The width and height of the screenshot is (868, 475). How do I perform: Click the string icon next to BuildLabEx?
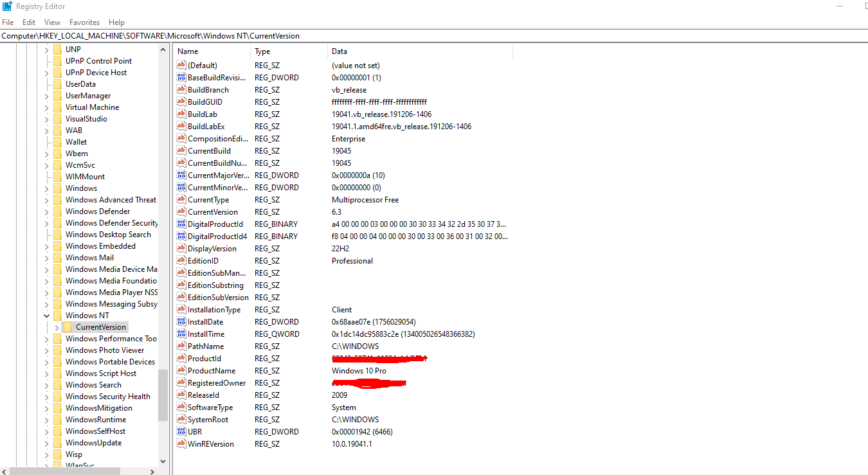pos(181,127)
